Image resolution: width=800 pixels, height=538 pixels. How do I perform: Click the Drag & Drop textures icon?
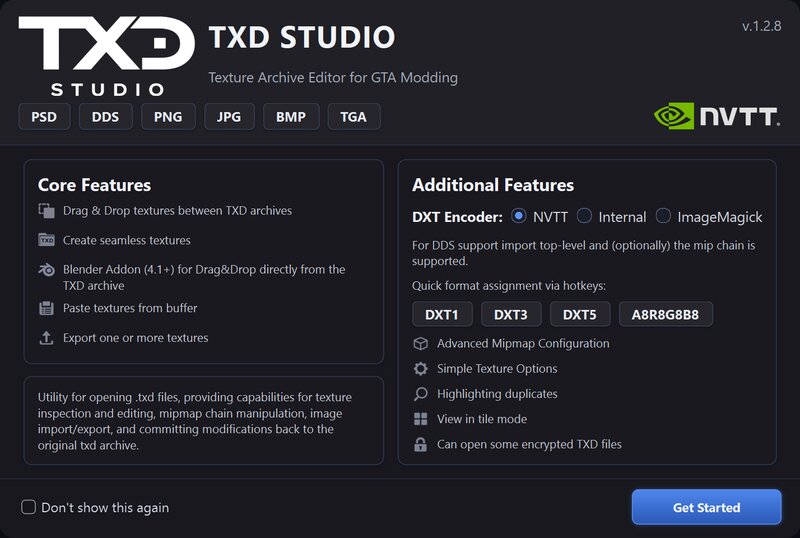point(46,211)
